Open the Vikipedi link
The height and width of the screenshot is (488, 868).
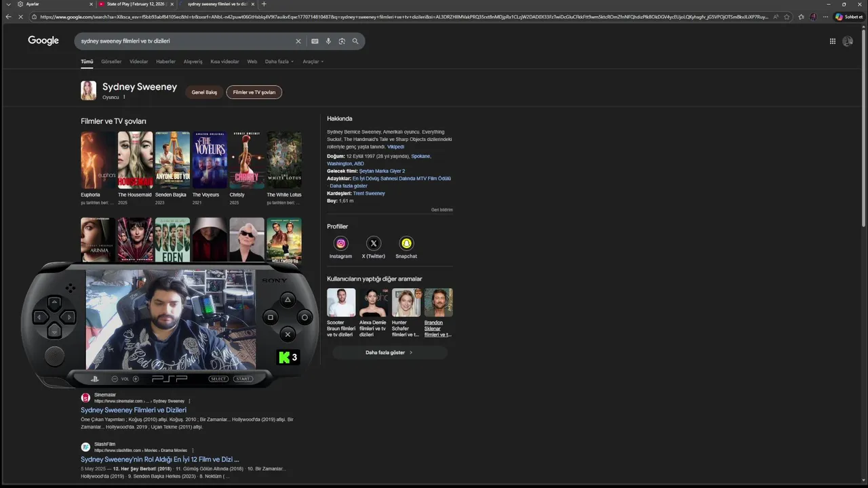click(395, 146)
